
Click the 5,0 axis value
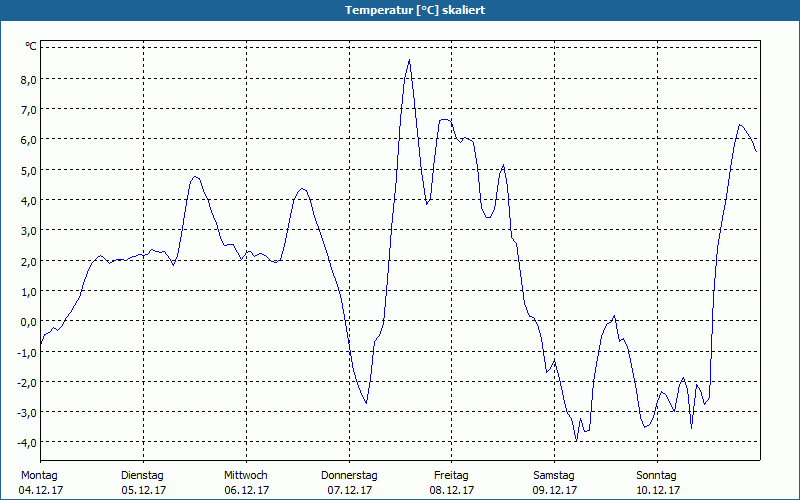pos(29,170)
